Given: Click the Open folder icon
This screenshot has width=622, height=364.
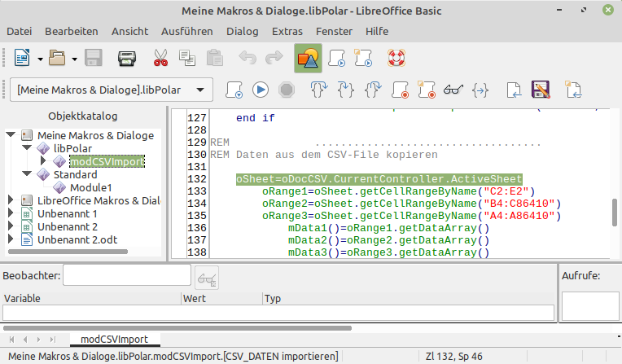Looking at the screenshot, I should [57, 59].
